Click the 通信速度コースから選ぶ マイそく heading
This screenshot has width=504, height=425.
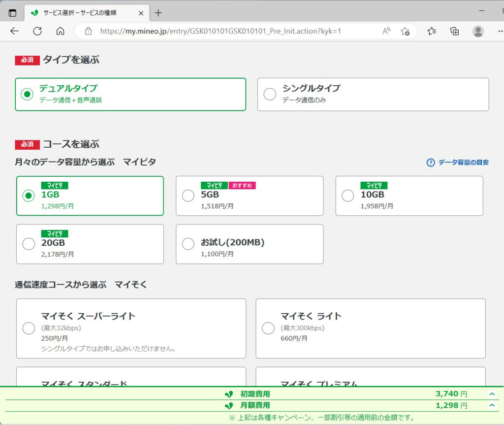click(81, 285)
